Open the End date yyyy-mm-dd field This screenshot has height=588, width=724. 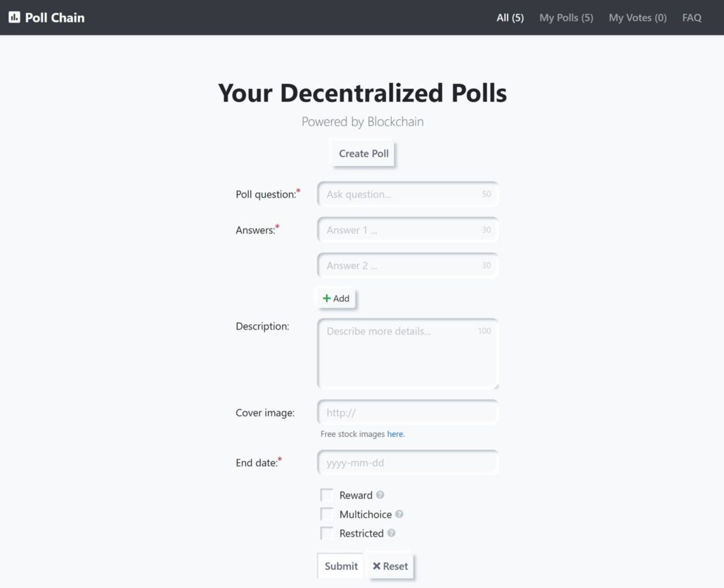408,462
